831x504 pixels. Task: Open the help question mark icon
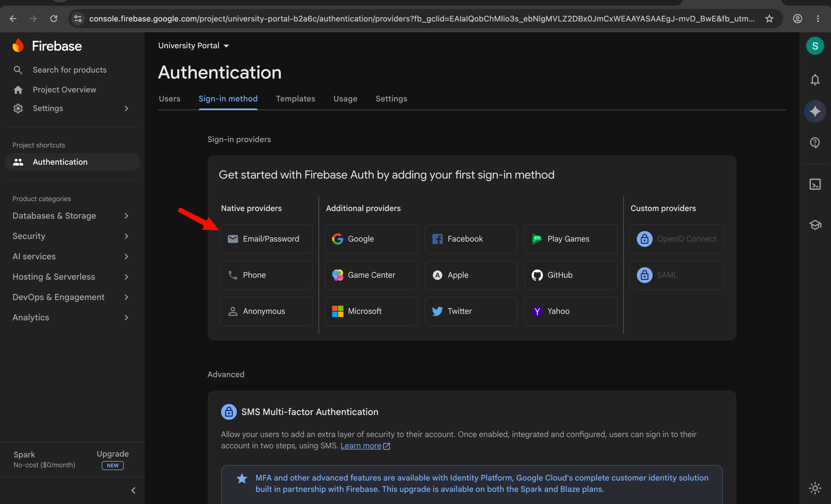[x=815, y=143]
